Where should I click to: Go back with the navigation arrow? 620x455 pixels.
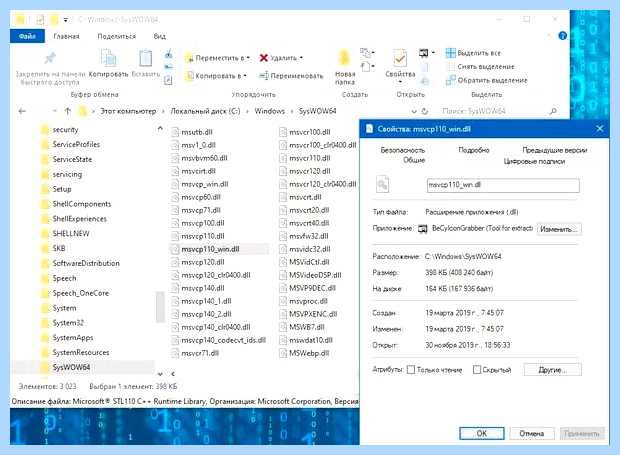click(x=22, y=111)
